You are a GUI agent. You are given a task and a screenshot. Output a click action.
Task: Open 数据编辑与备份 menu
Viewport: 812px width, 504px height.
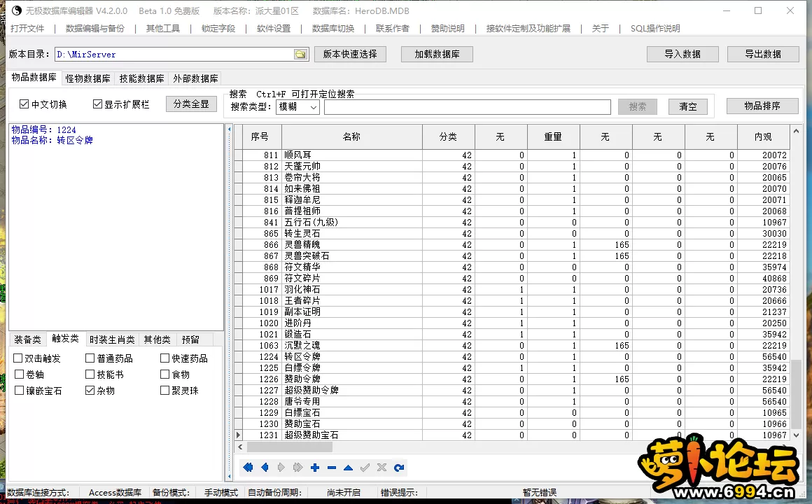pos(95,29)
